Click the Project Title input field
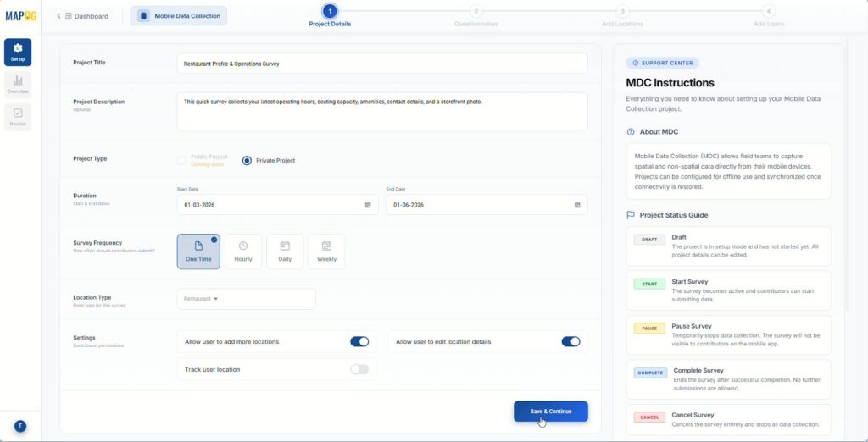Viewport: 868px width, 442px height. tap(381, 64)
